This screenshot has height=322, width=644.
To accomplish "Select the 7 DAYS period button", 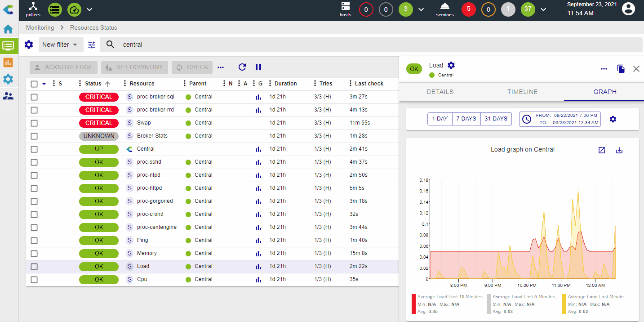I will coord(466,119).
